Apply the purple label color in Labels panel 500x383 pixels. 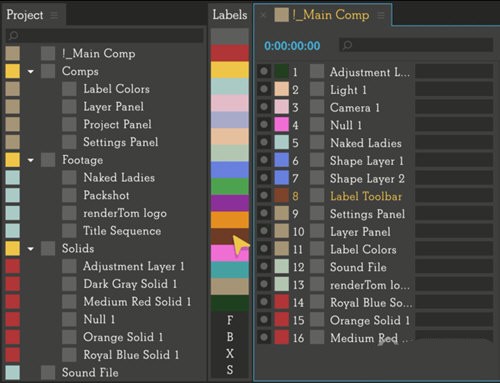point(230,203)
